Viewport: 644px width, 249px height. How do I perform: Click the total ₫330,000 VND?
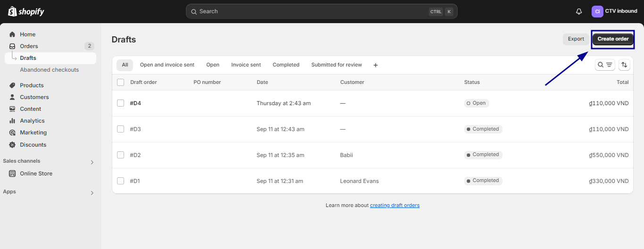tap(609, 181)
